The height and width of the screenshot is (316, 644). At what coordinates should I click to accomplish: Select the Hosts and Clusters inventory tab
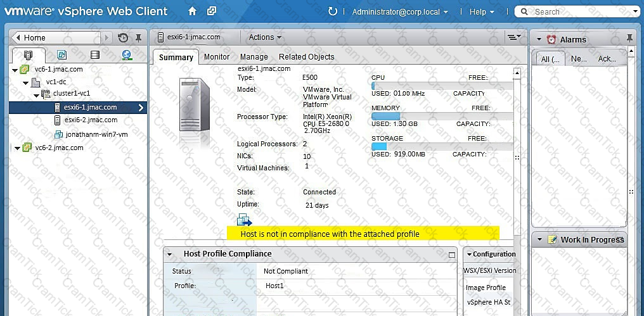click(28, 55)
